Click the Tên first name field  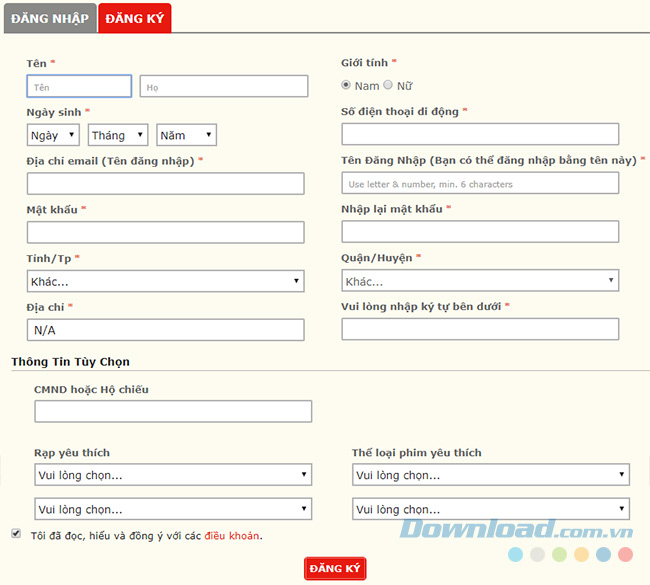[79, 87]
